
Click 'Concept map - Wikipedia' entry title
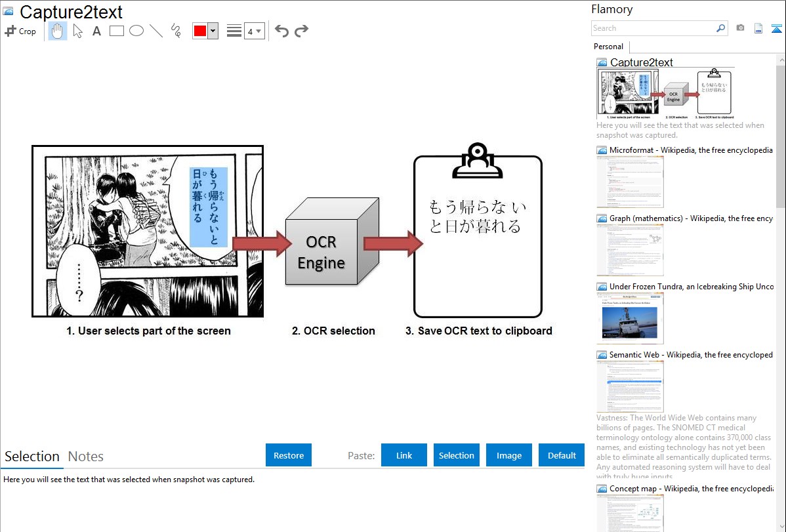pos(692,488)
